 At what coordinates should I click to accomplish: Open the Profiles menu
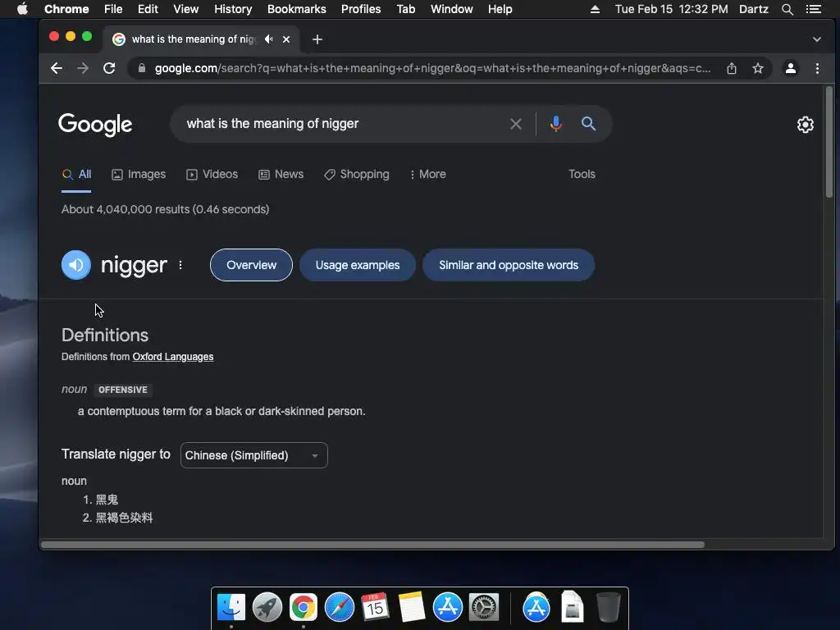pos(361,9)
